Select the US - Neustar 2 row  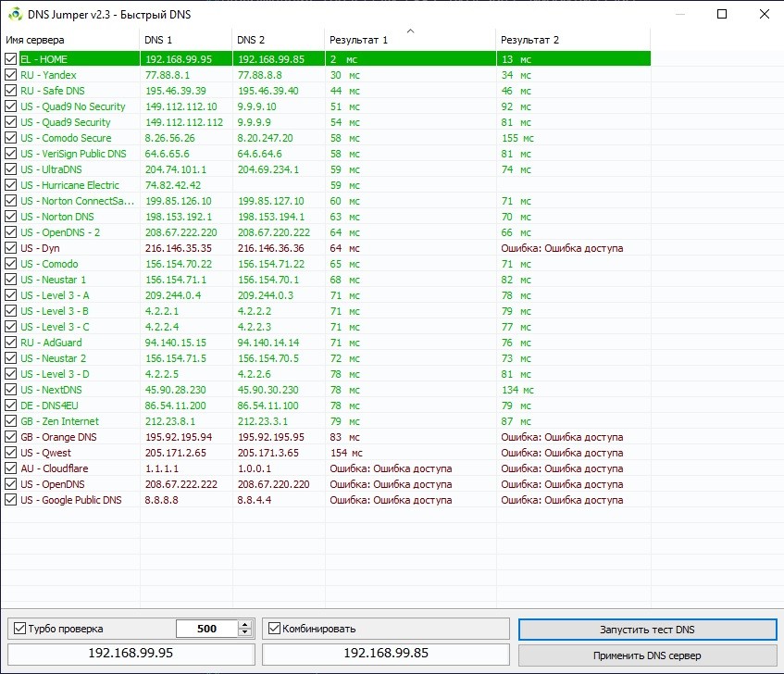[x=326, y=358]
